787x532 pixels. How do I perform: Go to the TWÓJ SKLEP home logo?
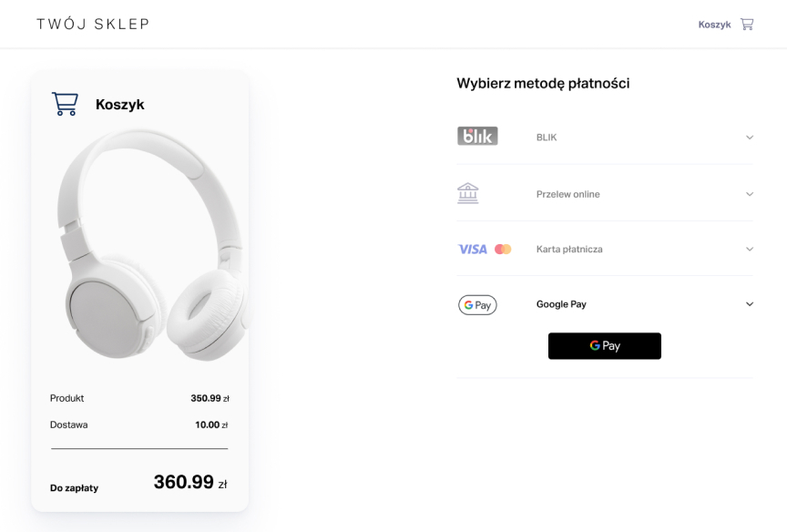(x=92, y=24)
